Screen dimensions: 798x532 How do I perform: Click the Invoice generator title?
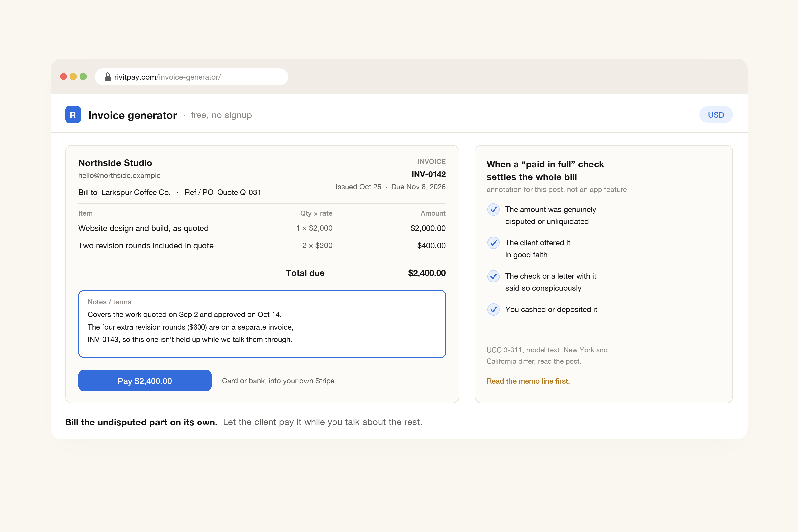tap(133, 115)
